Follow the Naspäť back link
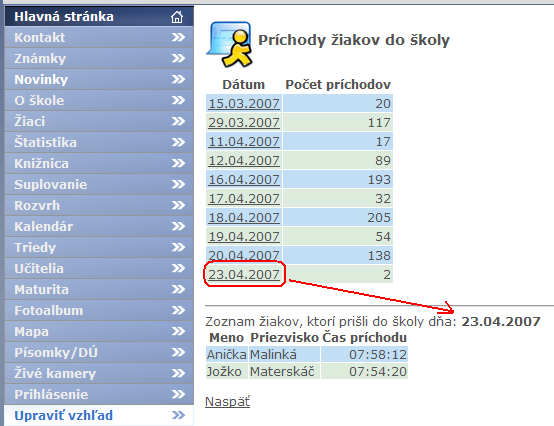 pos(228,402)
